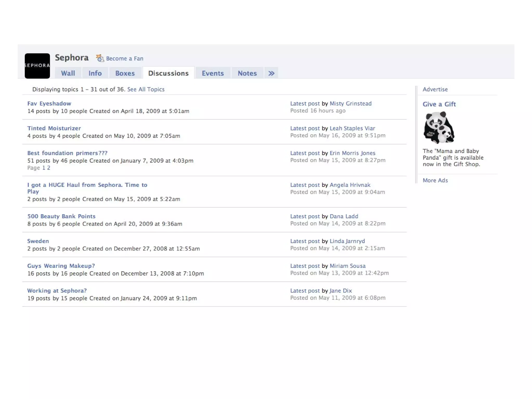
Task: Click the Sephora logo profile picture
Action: click(37, 66)
